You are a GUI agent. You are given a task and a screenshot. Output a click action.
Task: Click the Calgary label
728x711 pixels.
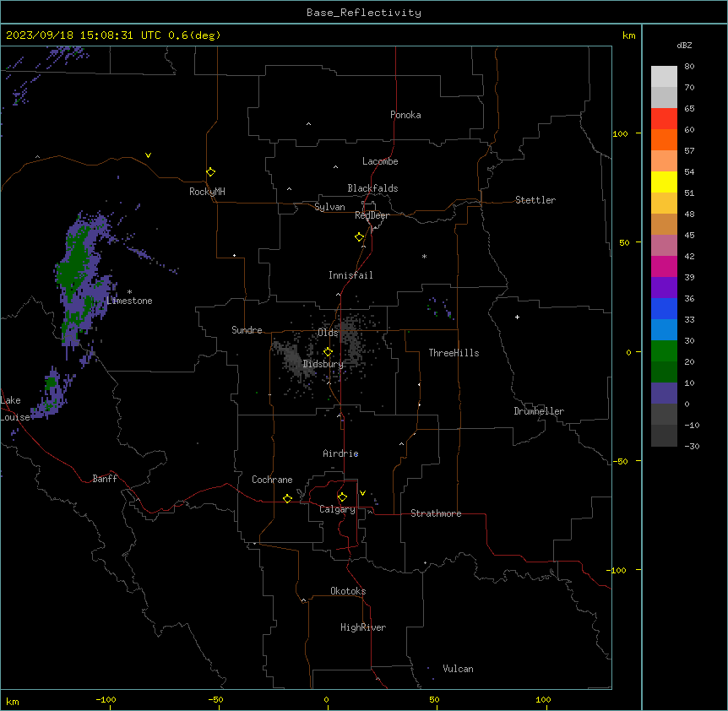(337, 509)
